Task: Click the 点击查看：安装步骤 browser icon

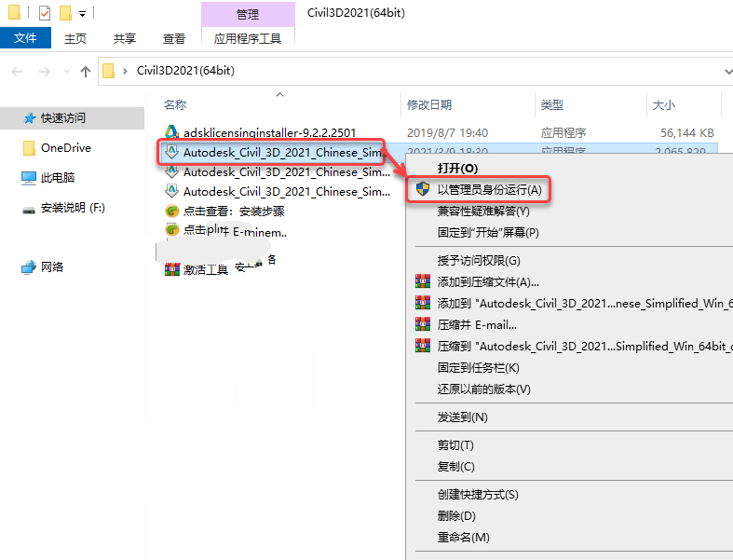Action: [x=172, y=211]
